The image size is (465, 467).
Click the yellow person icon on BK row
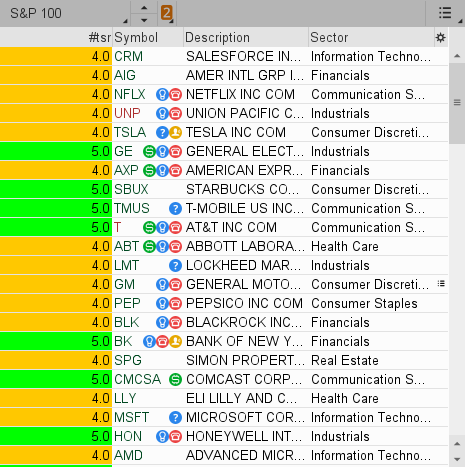(x=175, y=342)
